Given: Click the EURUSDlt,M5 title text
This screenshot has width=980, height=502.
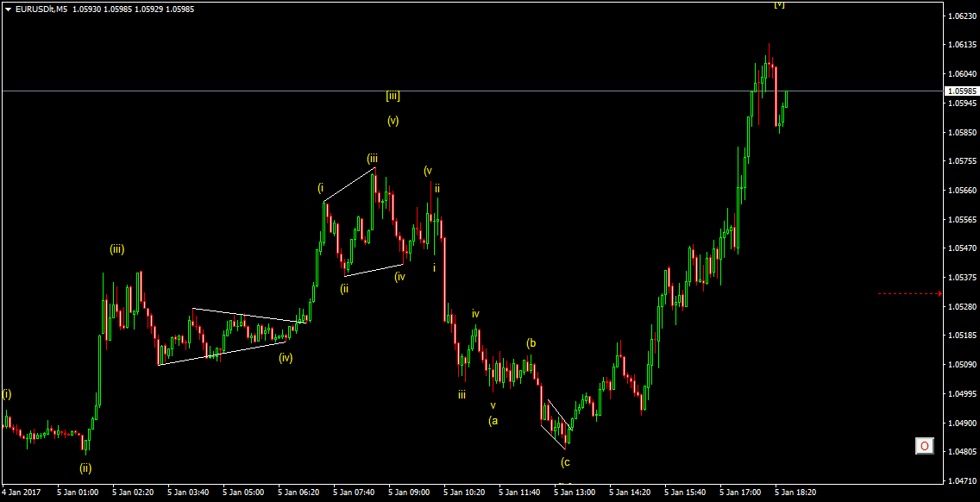Looking at the screenshot, I should [x=43, y=8].
